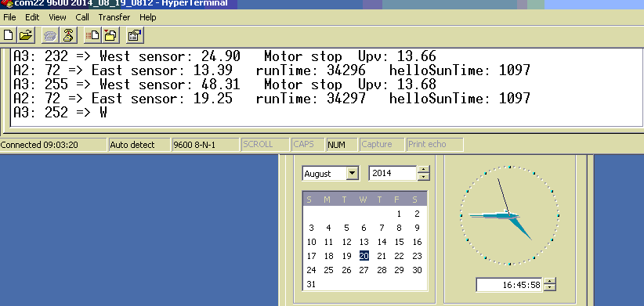
Task: Click the Disconnect toolbar icon
Action: click(68, 36)
